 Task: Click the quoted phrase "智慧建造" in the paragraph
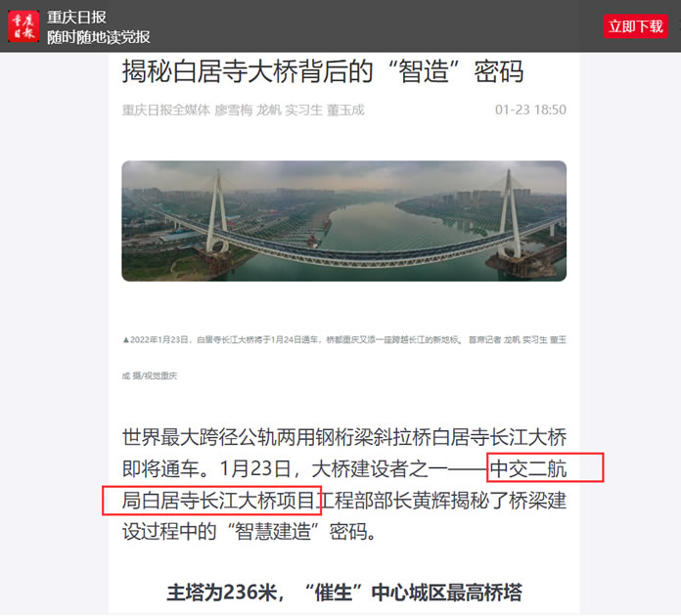(273, 532)
